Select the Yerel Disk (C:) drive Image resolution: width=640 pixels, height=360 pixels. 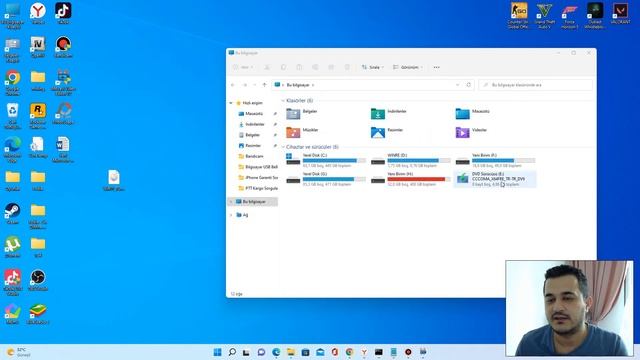click(x=325, y=160)
